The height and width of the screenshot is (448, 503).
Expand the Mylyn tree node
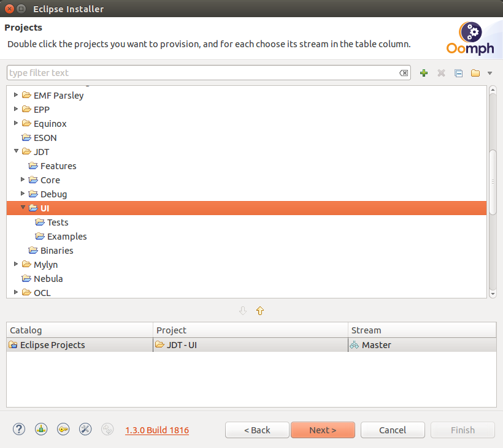click(16, 264)
